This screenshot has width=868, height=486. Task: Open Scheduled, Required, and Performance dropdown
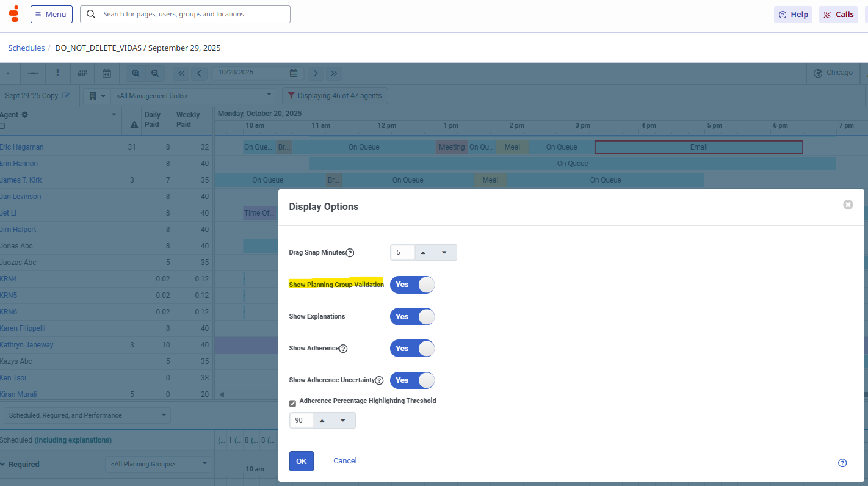click(87, 415)
